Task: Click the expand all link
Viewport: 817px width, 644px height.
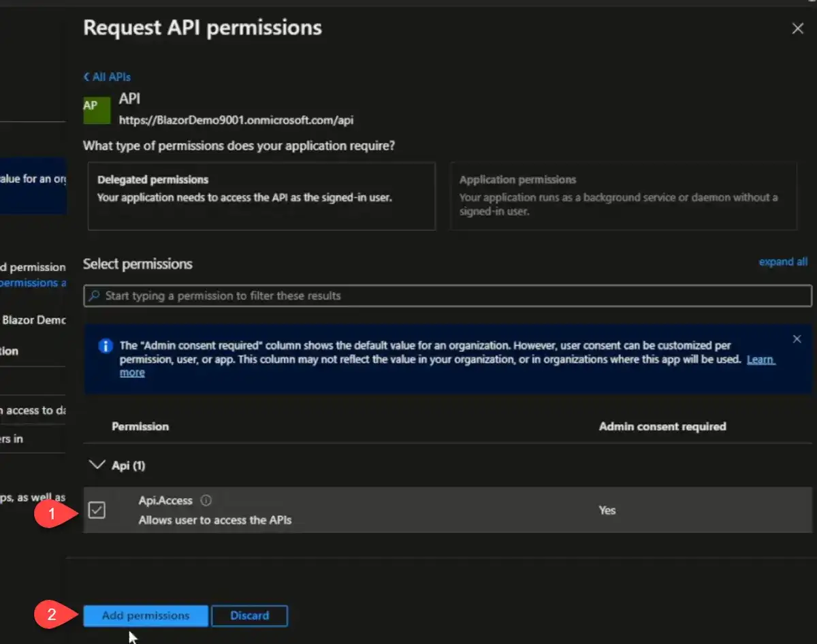Action: 783,262
